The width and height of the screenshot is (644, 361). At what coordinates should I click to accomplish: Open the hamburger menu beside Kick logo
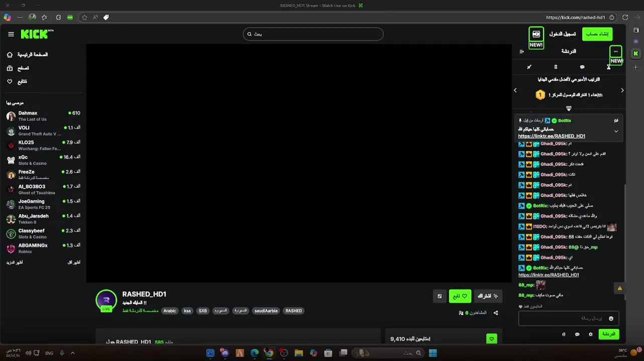pos(11,34)
